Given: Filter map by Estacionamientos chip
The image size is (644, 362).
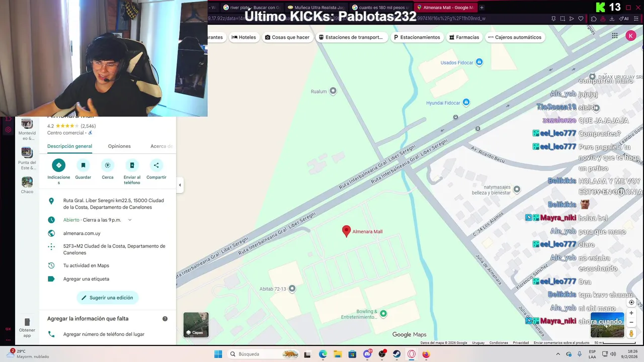Looking at the screenshot, I should (x=417, y=37).
